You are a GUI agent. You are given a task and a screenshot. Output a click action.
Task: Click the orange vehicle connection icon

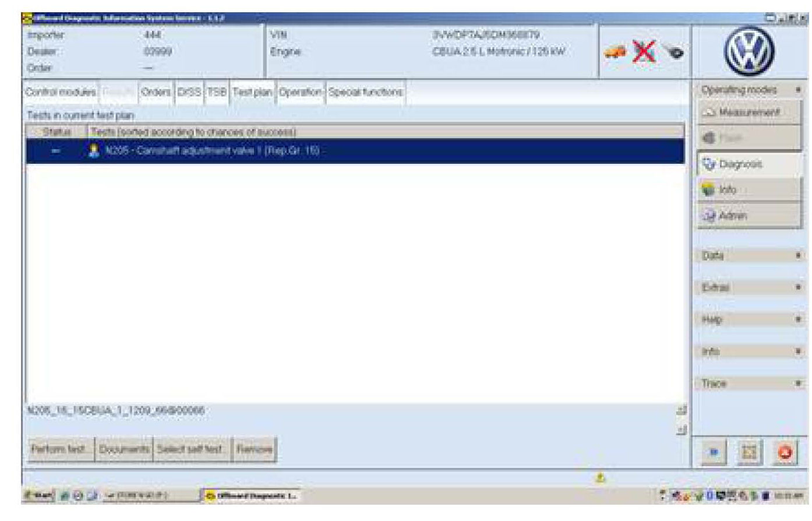click(x=616, y=52)
